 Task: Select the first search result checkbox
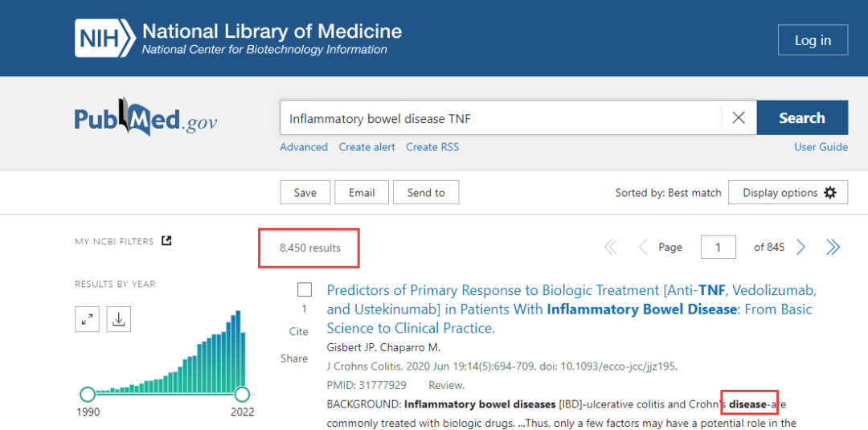click(305, 289)
